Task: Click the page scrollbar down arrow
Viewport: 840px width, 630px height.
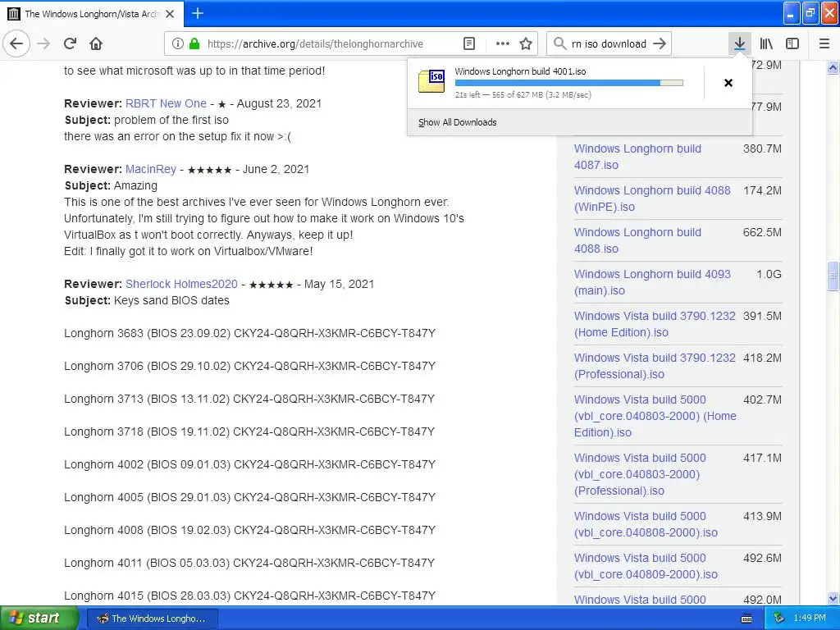Action: click(x=833, y=598)
